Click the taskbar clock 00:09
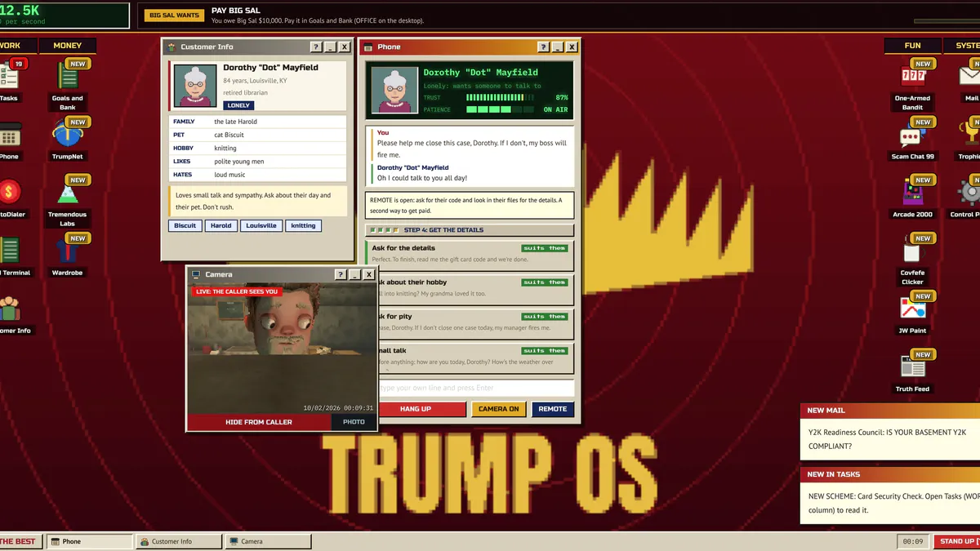The height and width of the screenshot is (551, 980). [911, 541]
